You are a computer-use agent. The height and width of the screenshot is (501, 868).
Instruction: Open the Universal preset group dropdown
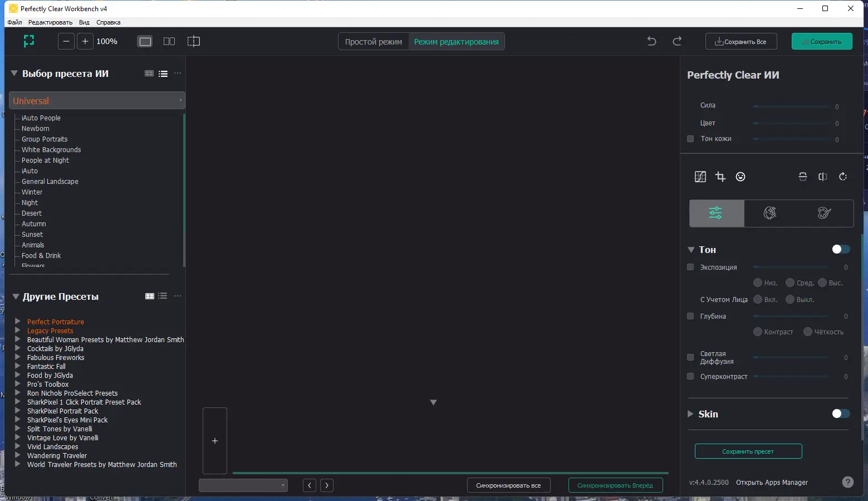tap(97, 100)
